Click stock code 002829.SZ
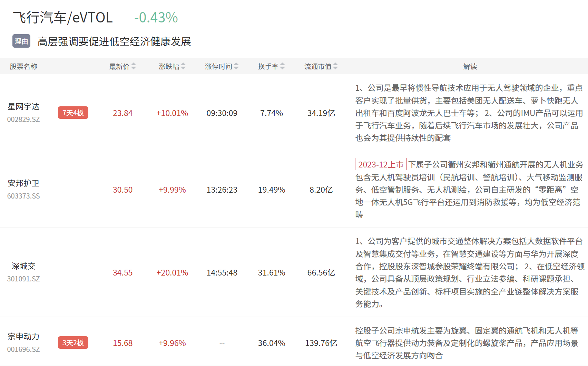The width and height of the screenshot is (588, 366). pos(23,119)
